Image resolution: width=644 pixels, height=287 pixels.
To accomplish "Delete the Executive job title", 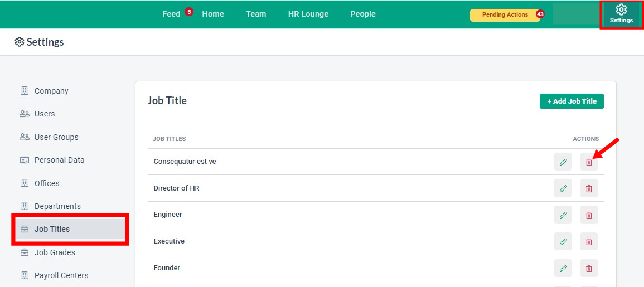I will coord(589,241).
